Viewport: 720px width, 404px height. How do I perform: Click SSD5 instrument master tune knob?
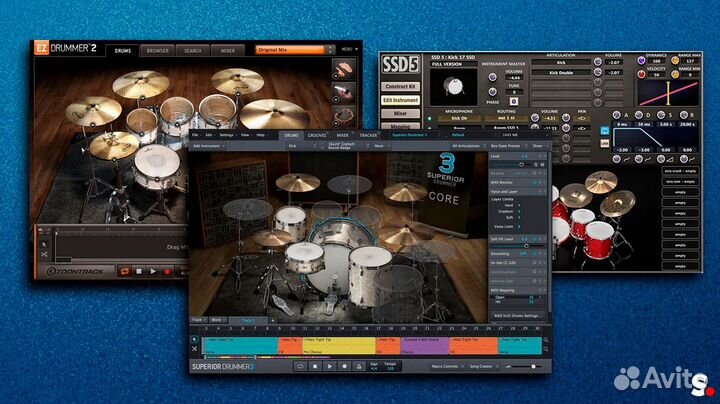492,91
